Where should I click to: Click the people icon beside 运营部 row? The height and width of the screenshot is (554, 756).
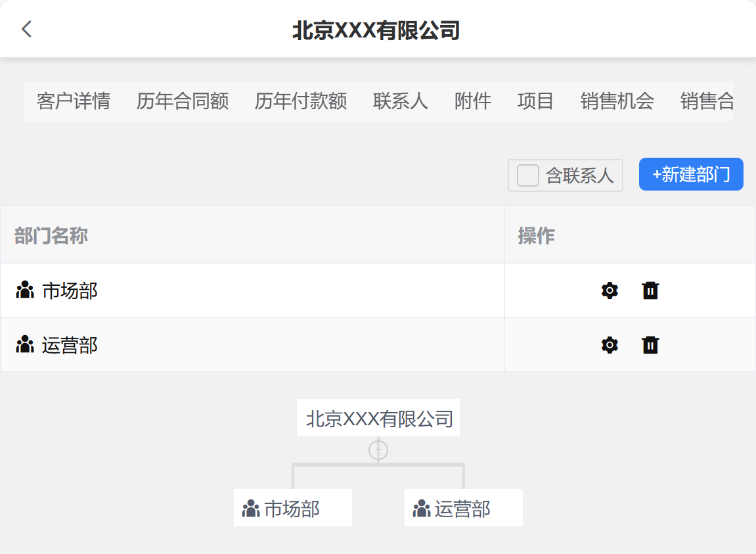click(x=25, y=345)
